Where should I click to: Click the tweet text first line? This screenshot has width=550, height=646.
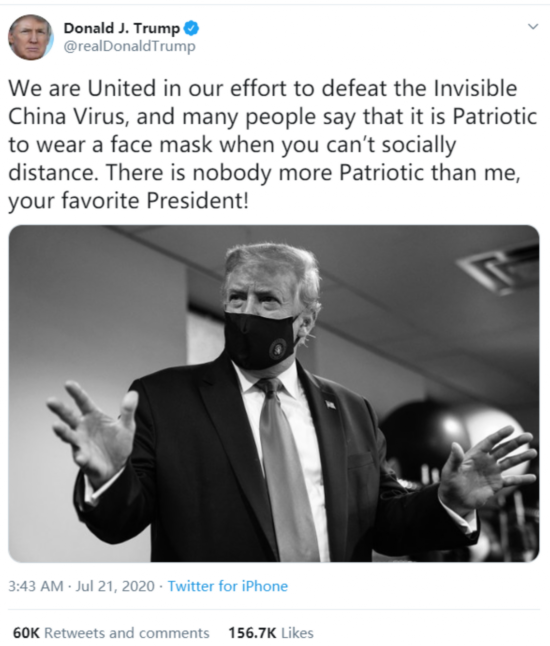point(262,88)
